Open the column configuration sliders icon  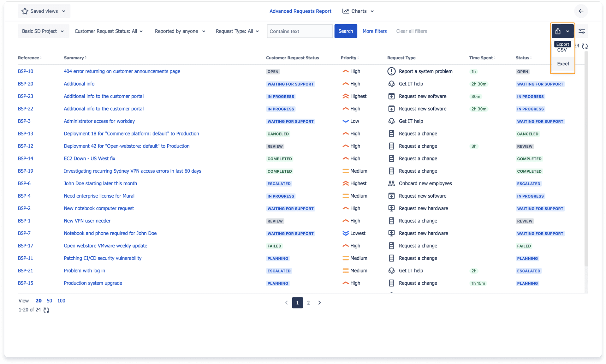(582, 31)
